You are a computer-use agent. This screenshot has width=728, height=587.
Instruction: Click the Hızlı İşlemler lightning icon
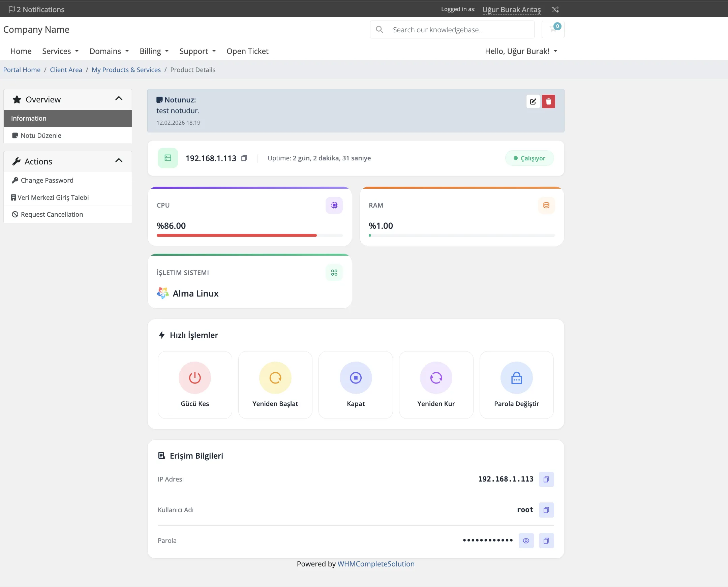coord(162,335)
